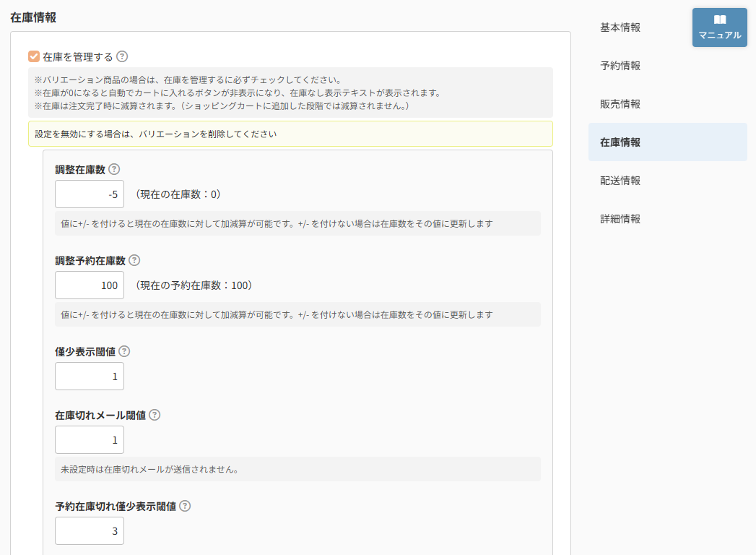The width and height of the screenshot is (756, 555).
Task: Click the 在庫を管理する label text
Action: click(x=78, y=57)
